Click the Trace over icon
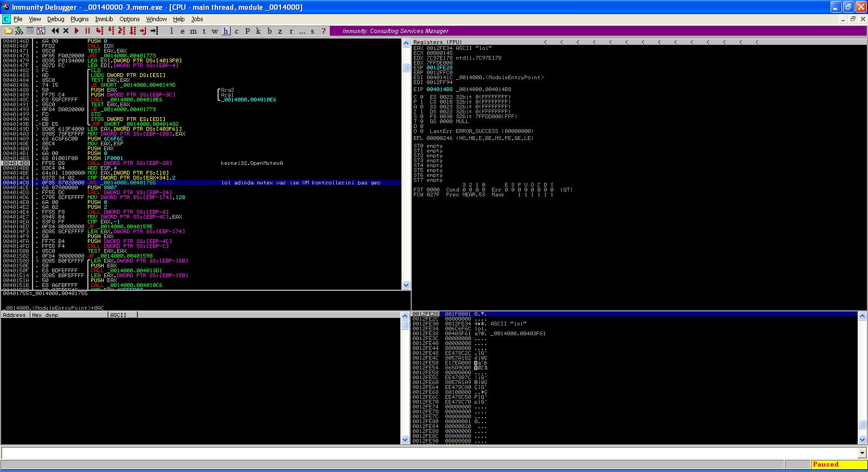This screenshot has width=868, height=472. (132, 31)
